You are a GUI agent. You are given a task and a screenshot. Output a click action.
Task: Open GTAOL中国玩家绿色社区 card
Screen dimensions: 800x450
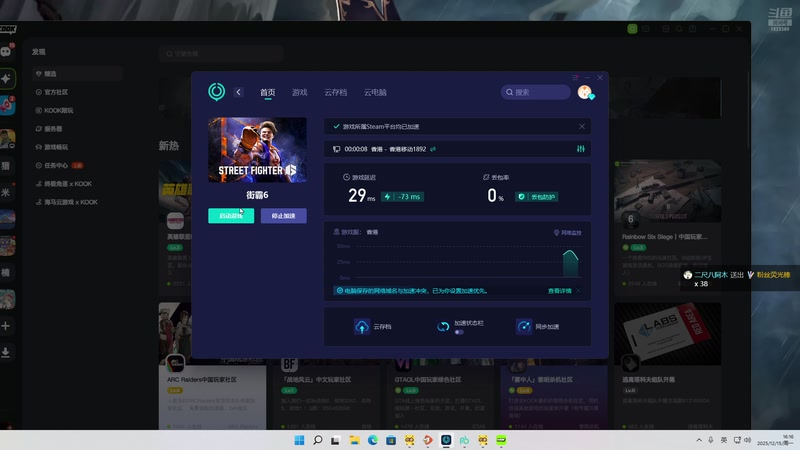point(441,393)
